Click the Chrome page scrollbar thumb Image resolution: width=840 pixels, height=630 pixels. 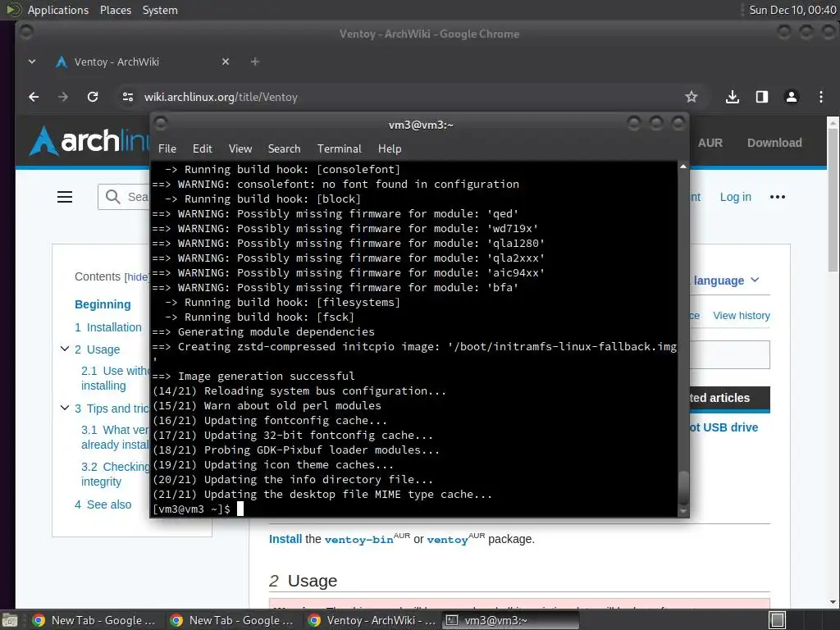[833, 199]
